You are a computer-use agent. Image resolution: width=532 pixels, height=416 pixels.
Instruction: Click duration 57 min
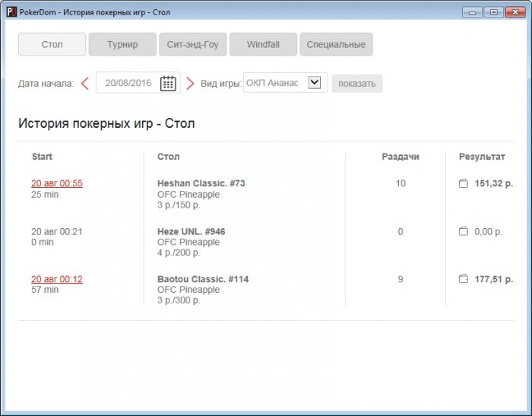45,290
